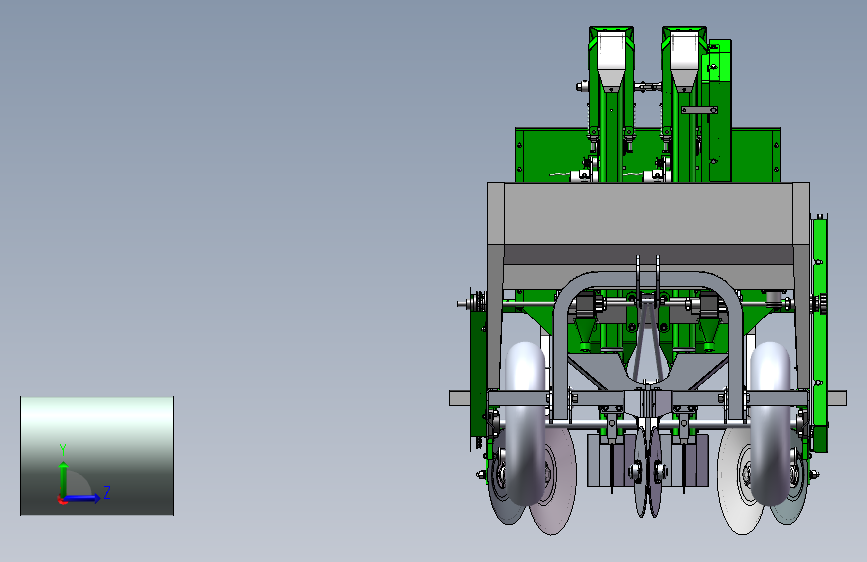Select the green box atop right seed tower
This screenshot has width=867, height=562.
point(719,60)
